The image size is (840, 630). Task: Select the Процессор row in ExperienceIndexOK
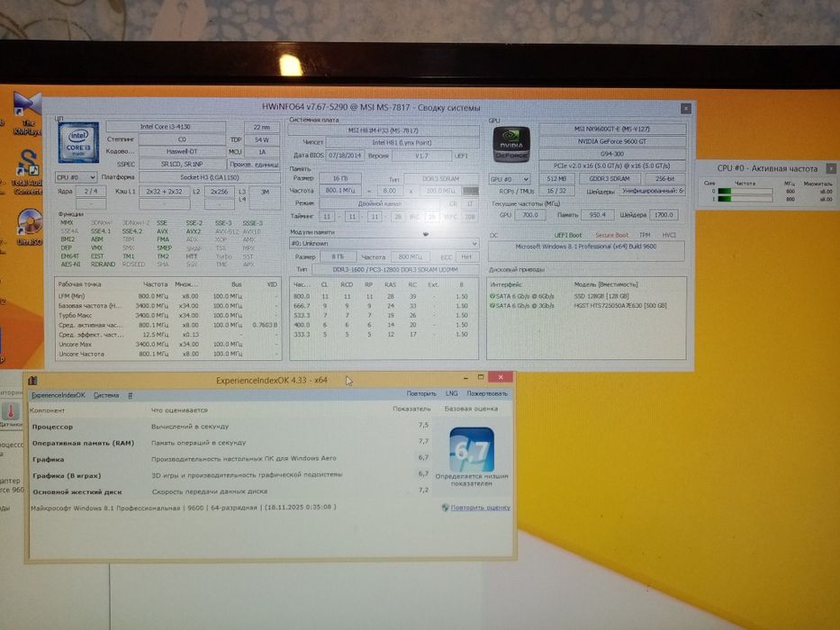[230, 427]
